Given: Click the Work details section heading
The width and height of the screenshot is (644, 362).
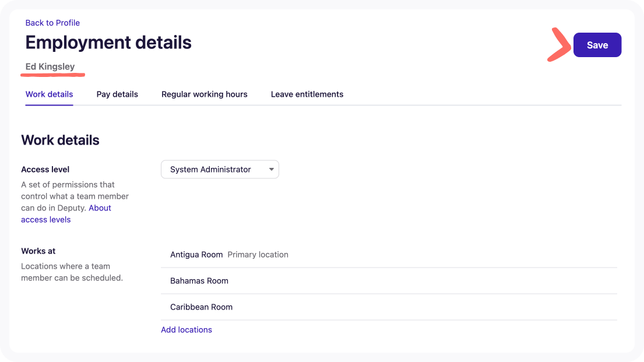Looking at the screenshot, I should pyautogui.click(x=60, y=140).
